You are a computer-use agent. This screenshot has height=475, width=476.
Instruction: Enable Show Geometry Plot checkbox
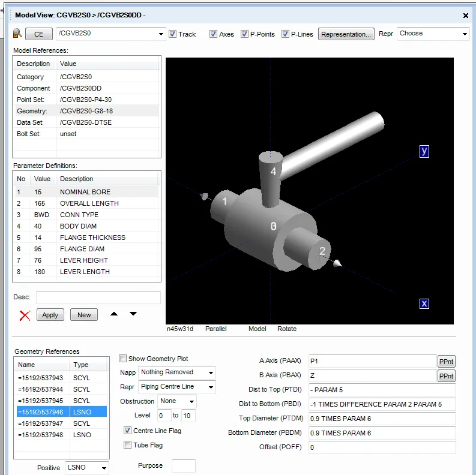click(x=123, y=359)
